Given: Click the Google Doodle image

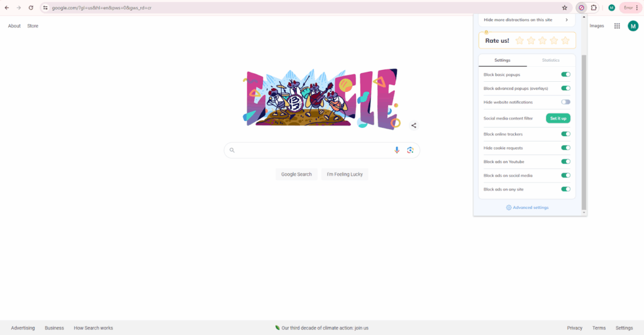Looking at the screenshot, I should (321, 99).
